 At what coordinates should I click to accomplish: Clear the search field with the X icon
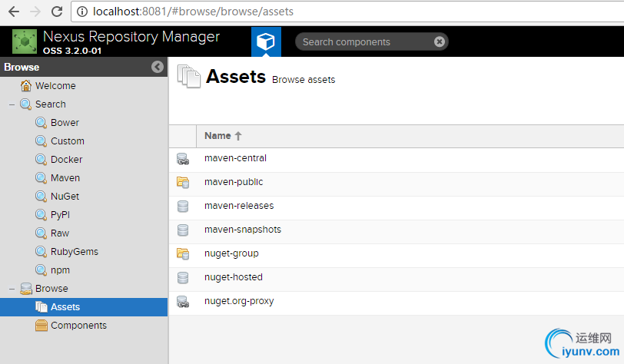440,41
